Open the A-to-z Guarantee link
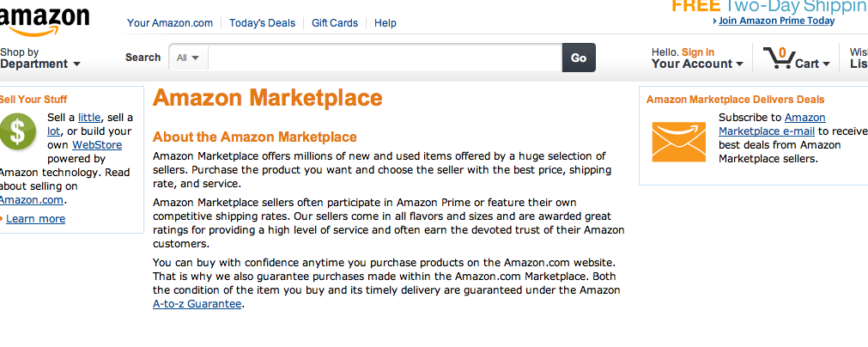 click(x=197, y=304)
